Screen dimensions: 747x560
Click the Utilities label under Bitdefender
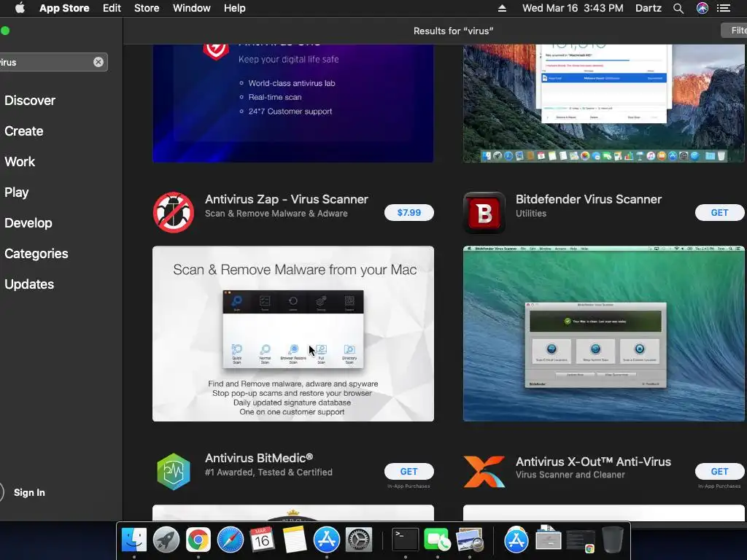pos(531,214)
